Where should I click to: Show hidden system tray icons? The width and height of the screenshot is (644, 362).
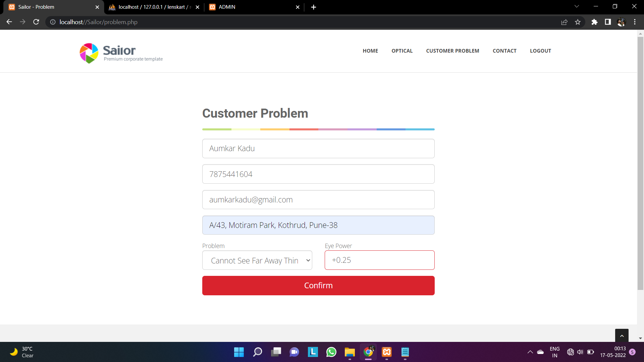point(530,352)
